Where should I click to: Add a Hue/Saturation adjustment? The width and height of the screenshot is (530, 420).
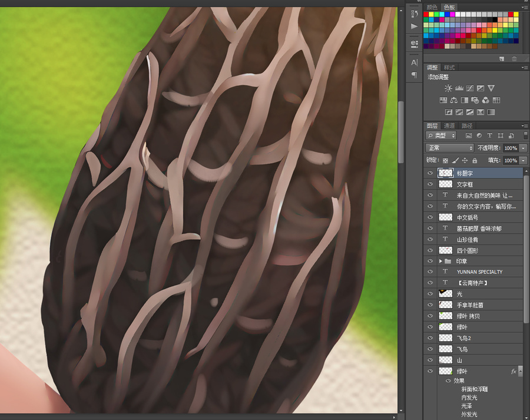[x=443, y=100]
